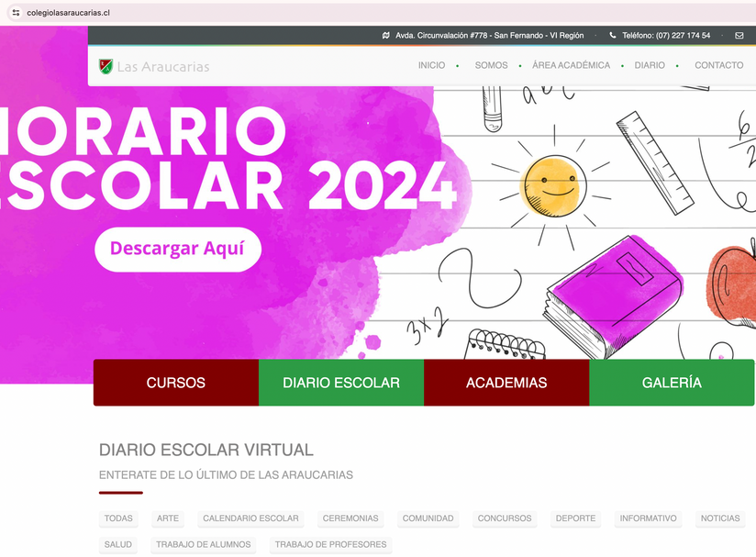This screenshot has width=756, height=557.
Task: Open the CURSOS section tile
Action: click(176, 383)
